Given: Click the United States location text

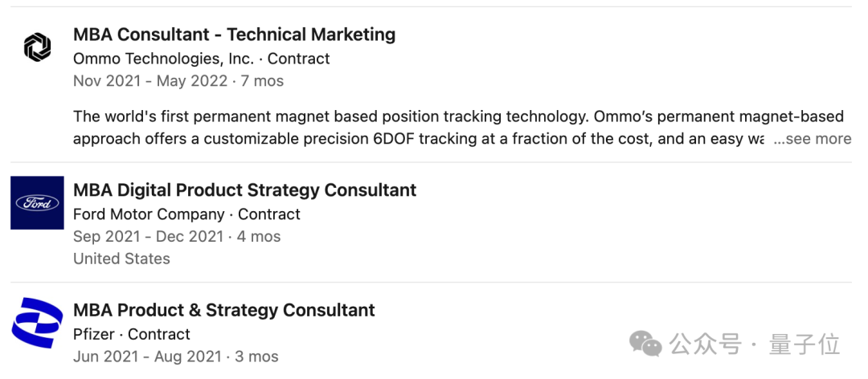Looking at the screenshot, I should click(121, 259).
